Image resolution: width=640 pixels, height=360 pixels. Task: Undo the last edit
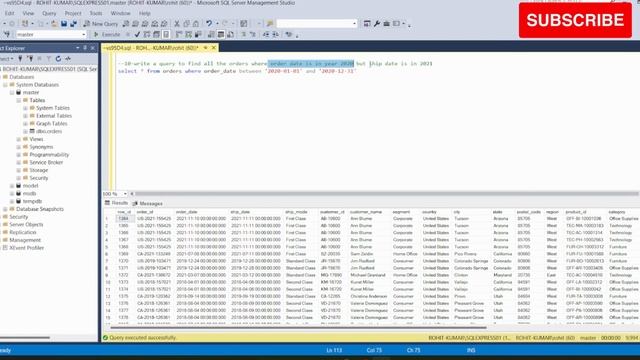[209, 24]
